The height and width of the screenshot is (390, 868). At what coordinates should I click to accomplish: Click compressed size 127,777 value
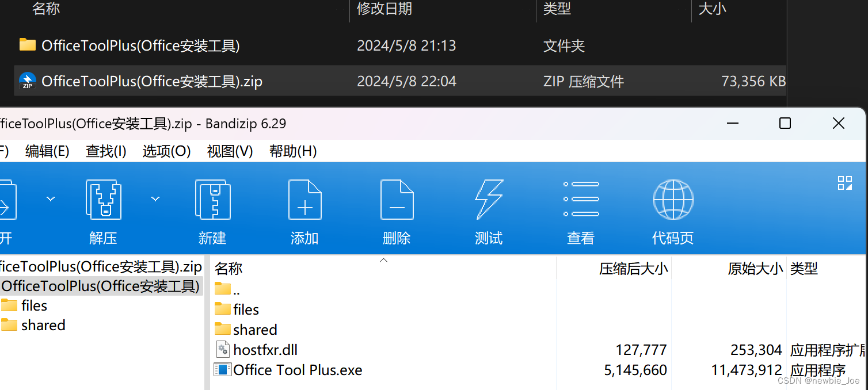click(x=641, y=350)
